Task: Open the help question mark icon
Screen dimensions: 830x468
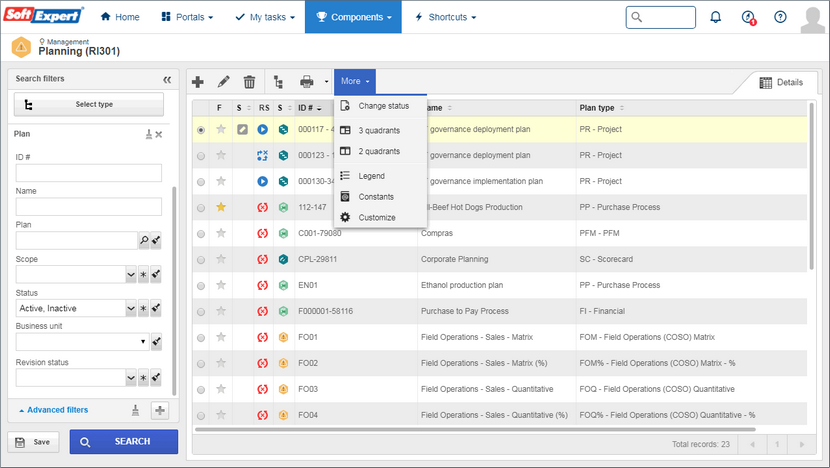Action: tap(780, 17)
